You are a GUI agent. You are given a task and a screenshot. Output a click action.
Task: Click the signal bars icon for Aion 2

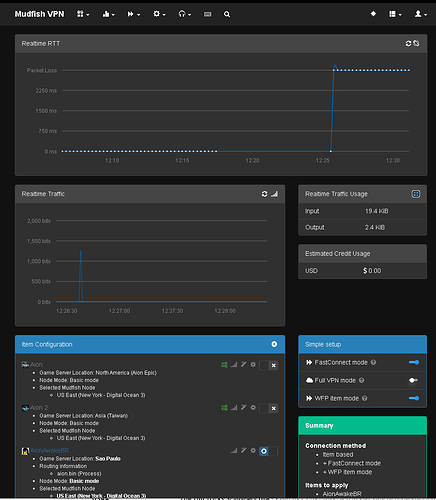[x=234, y=408]
